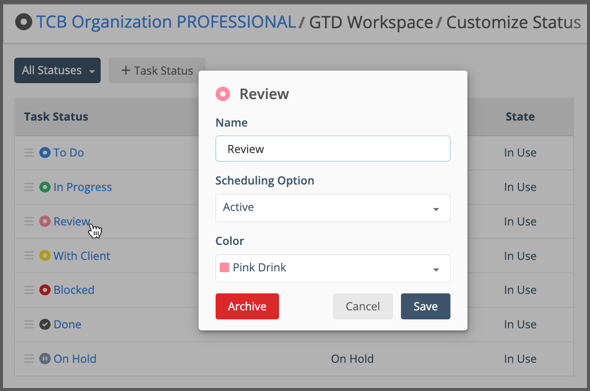590x391 pixels.
Task: Click In Use state for Blocked row
Action: [520, 290]
